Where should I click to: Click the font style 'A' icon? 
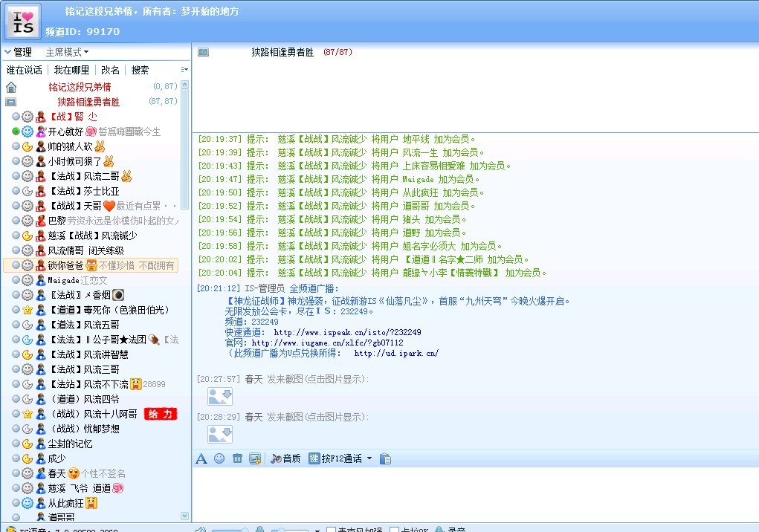click(x=201, y=458)
